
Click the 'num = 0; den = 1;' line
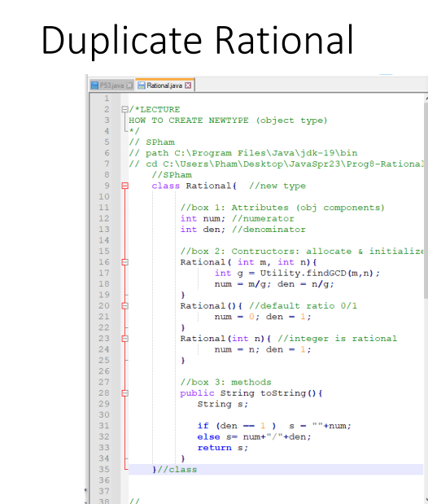tap(263, 317)
